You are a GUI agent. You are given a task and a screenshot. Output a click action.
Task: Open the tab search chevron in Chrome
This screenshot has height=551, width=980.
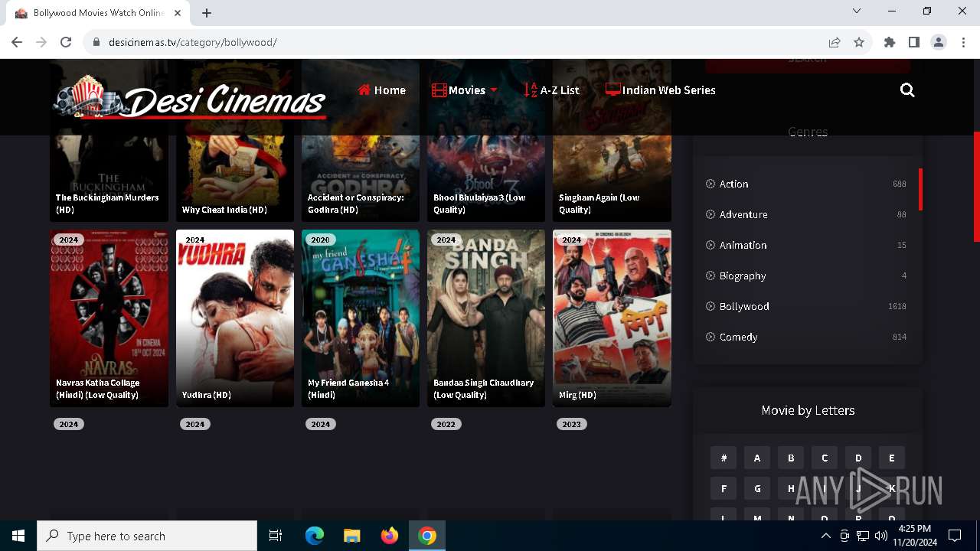pos(857,11)
